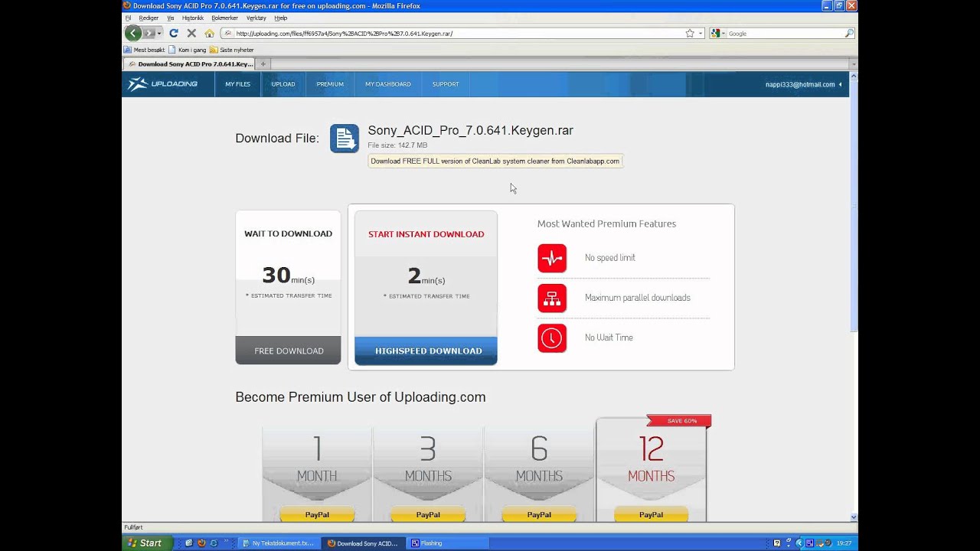Viewport: 980px width, 551px height.
Task: Open the UPLOAD page in site navigation
Action: pyautogui.click(x=283, y=84)
